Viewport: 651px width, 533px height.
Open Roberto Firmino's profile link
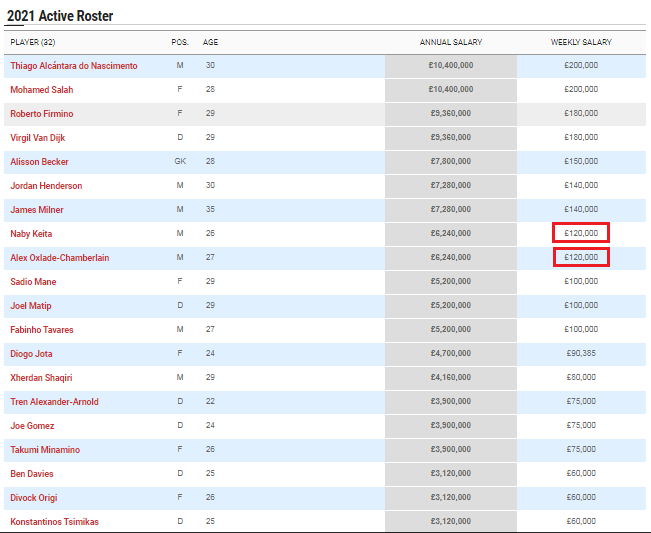tap(42, 114)
